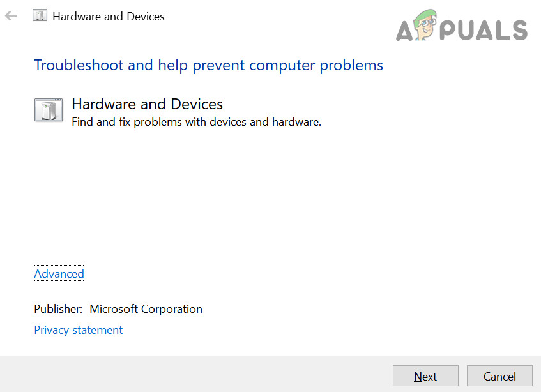Click the back arrow in the title bar
Viewport: 541px width, 392px height.
pyautogui.click(x=11, y=16)
